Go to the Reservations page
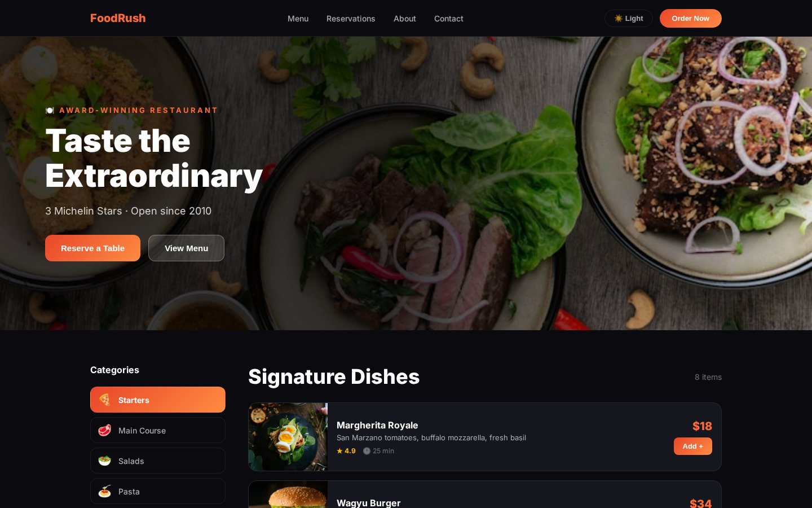This screenshot has width=812, height=508. (351, 19)
